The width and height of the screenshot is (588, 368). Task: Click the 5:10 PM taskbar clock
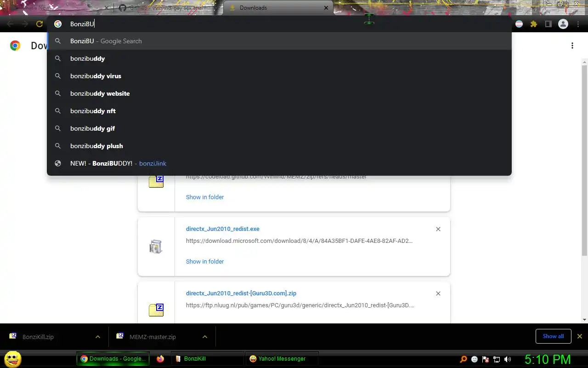pos(548,359)
